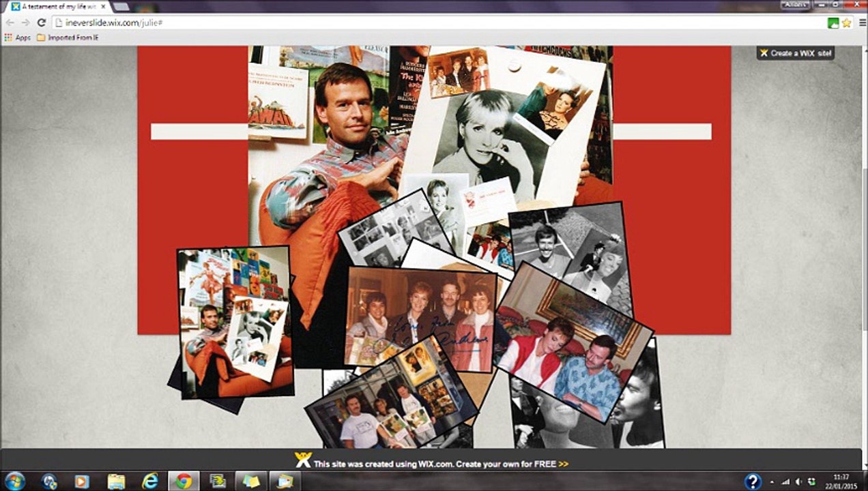Image resolution: width=868 pixels, height=491 pixels.
Task: Go back to the previous page
Action: click(x=10, y=23)
